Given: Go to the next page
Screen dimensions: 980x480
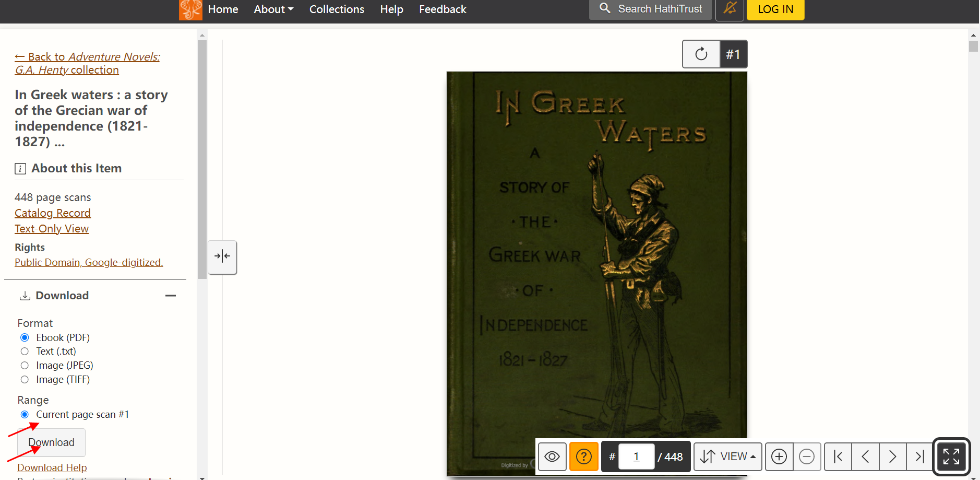Looking at the screenshot, I should click(892, 456).
